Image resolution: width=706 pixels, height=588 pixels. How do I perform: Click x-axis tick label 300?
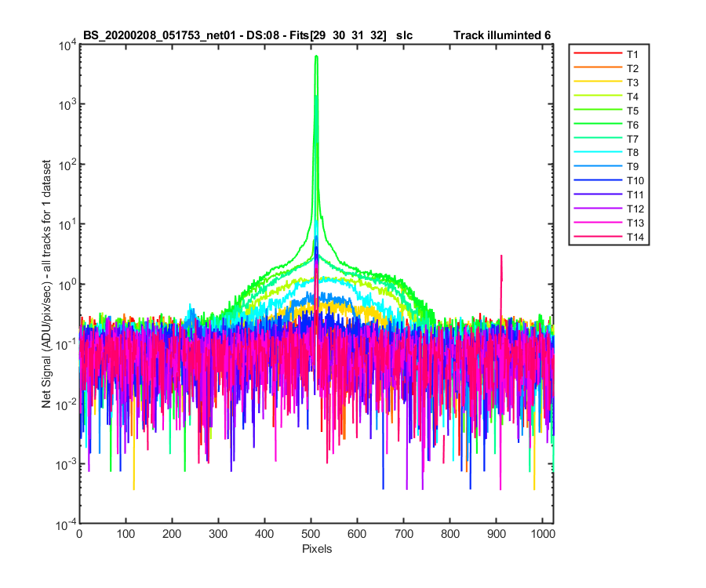[x=218, y=534]
